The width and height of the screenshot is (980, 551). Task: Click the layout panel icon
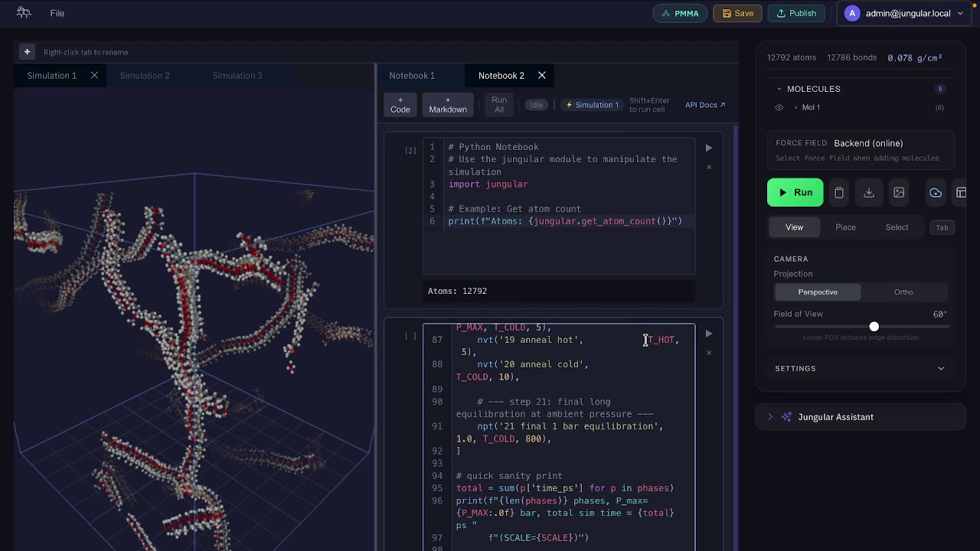(x=962, y=193)
